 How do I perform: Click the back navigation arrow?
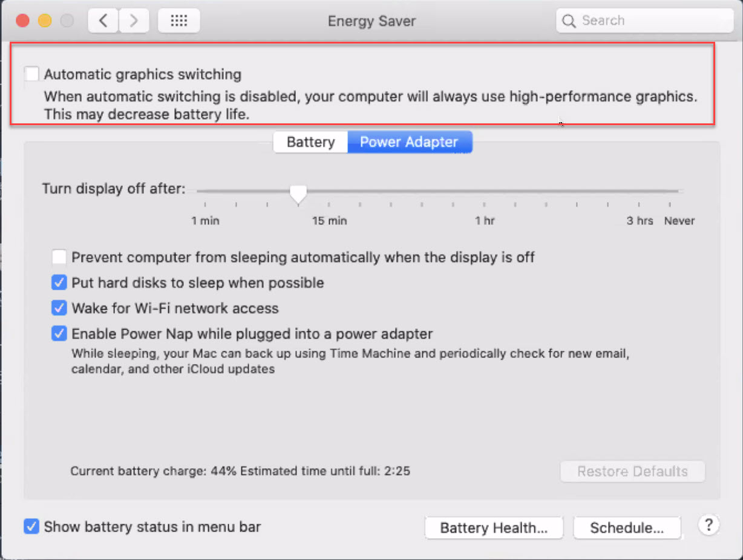pos(102,20)
